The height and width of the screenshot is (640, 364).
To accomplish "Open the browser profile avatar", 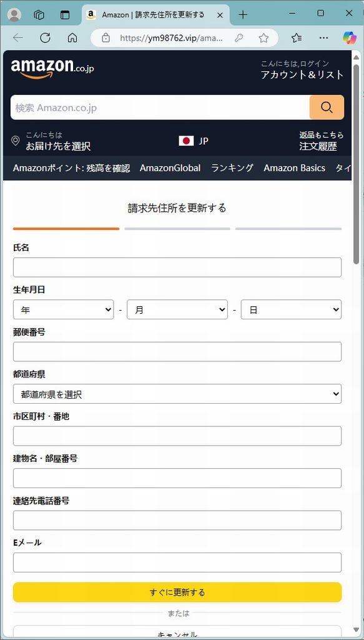I will pos(14,15).
